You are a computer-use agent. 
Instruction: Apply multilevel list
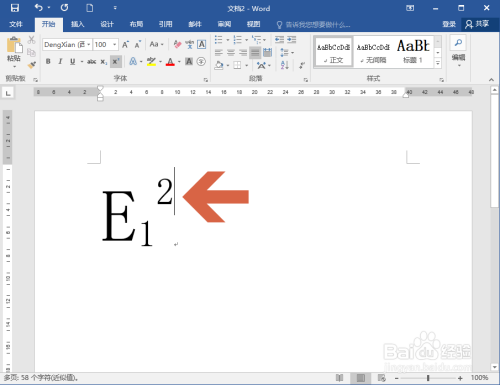(256, 40)
